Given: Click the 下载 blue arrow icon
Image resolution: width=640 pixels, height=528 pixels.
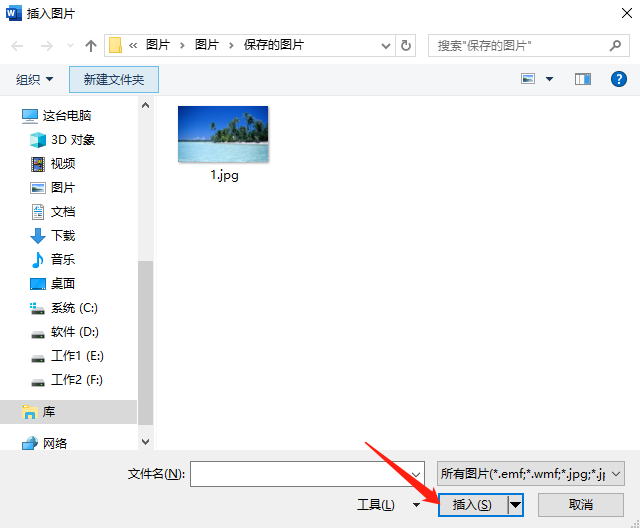Looking at the screenshot, I should (38, 236).
